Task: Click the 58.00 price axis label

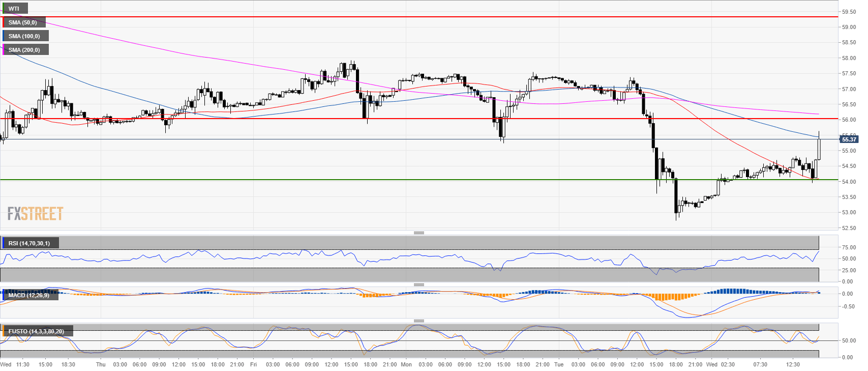Action: click(x=848, y=58)
